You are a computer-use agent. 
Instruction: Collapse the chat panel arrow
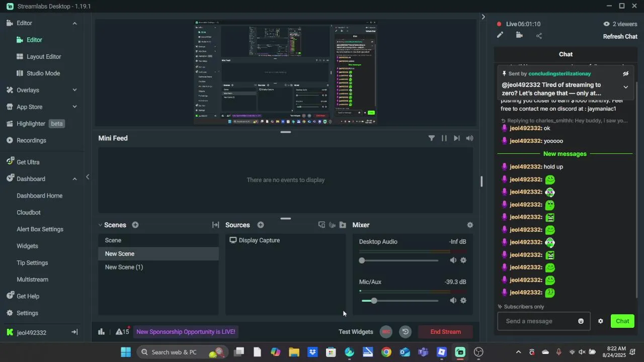[x=484, y=17]
